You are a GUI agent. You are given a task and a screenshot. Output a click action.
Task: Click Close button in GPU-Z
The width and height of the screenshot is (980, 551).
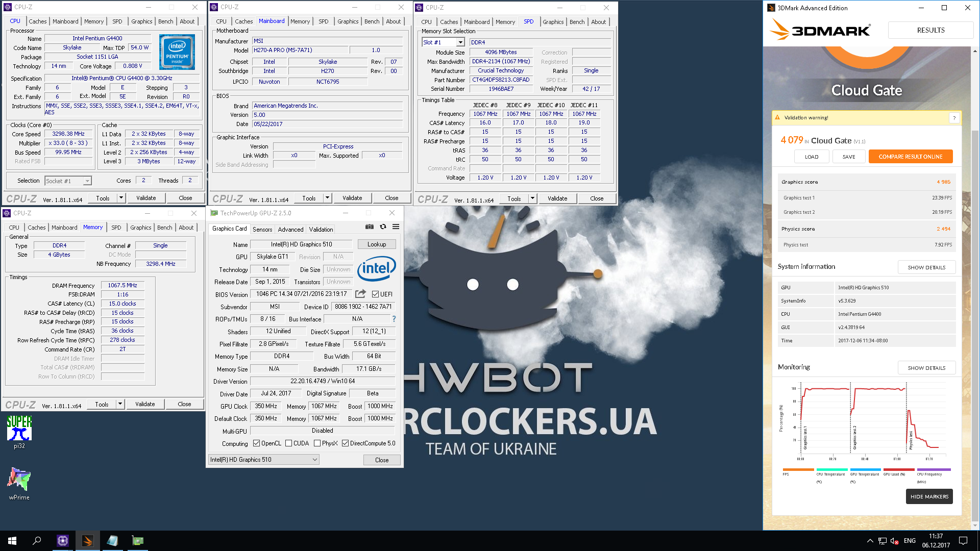[x=382, y=460]
